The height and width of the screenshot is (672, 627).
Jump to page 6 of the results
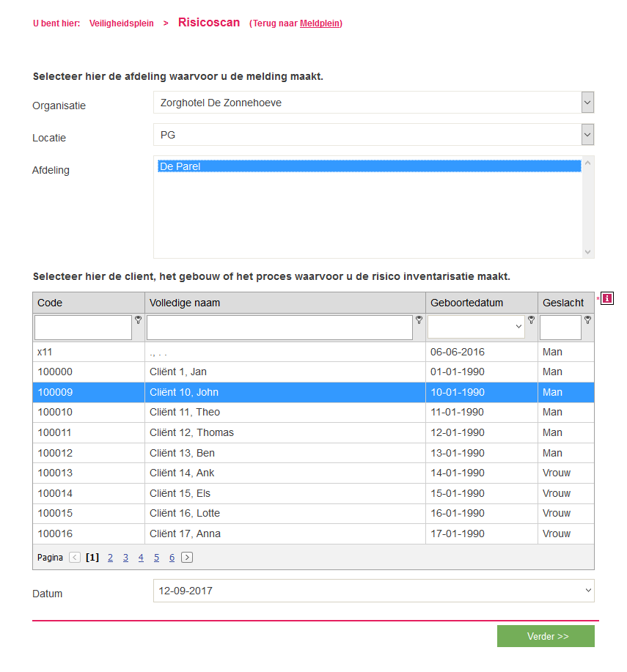pyautogui.click(x=172, y=558)
